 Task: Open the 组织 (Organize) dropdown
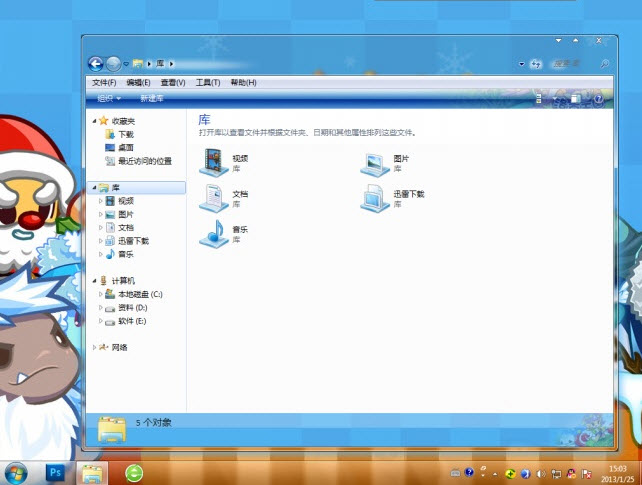point(109,98)
